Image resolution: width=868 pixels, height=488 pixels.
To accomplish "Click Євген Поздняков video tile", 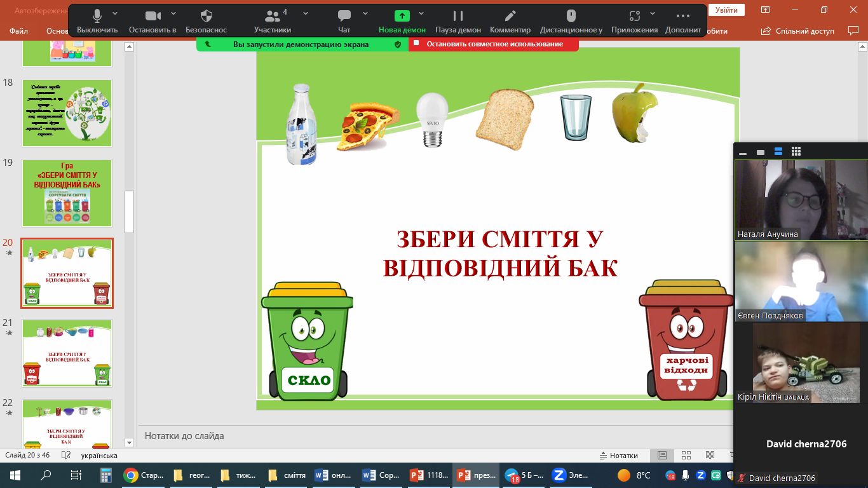I will pos(801,281).
